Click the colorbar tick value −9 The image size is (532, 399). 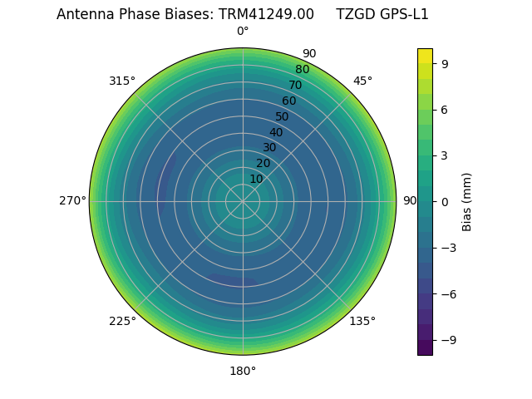tap(449, 340)
